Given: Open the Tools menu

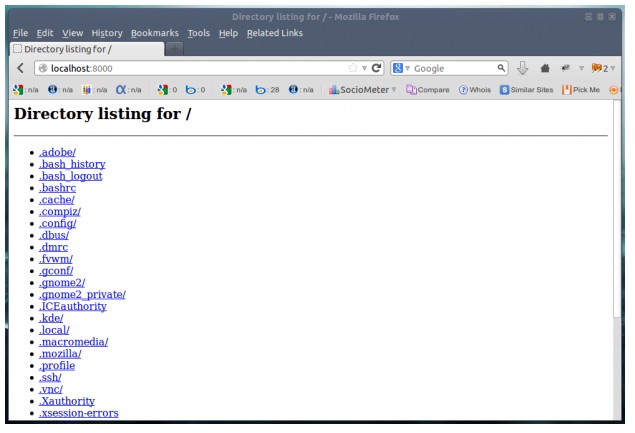Looking at the screenshot, I should click(198, 33).
